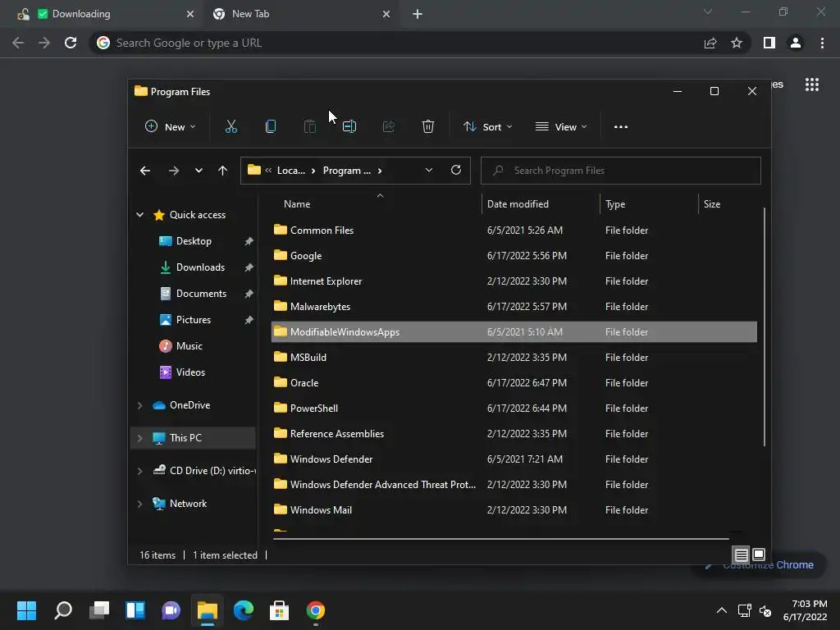Click the Cut scissors icon in Explorer toolbar

[231, 127]
